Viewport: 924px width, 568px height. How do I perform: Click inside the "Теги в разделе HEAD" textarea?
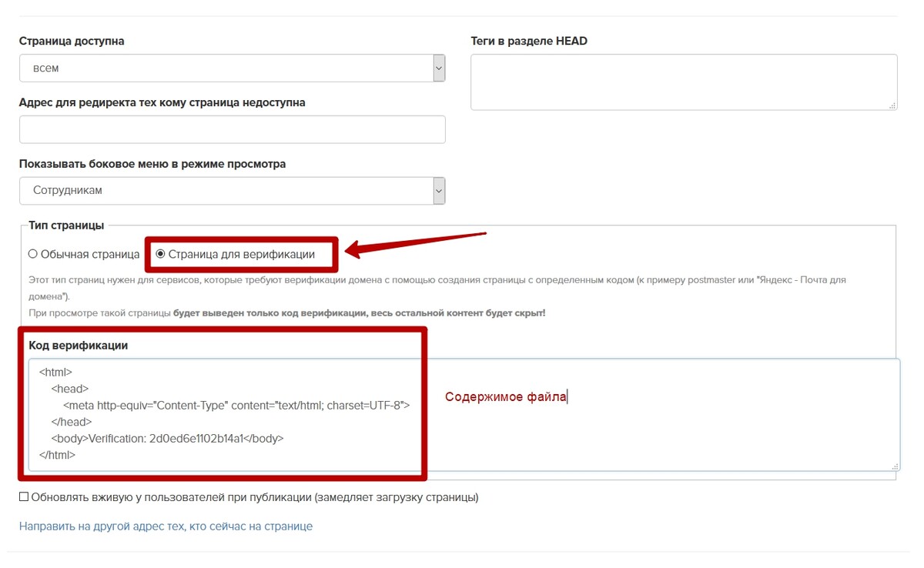pos(684,82)
